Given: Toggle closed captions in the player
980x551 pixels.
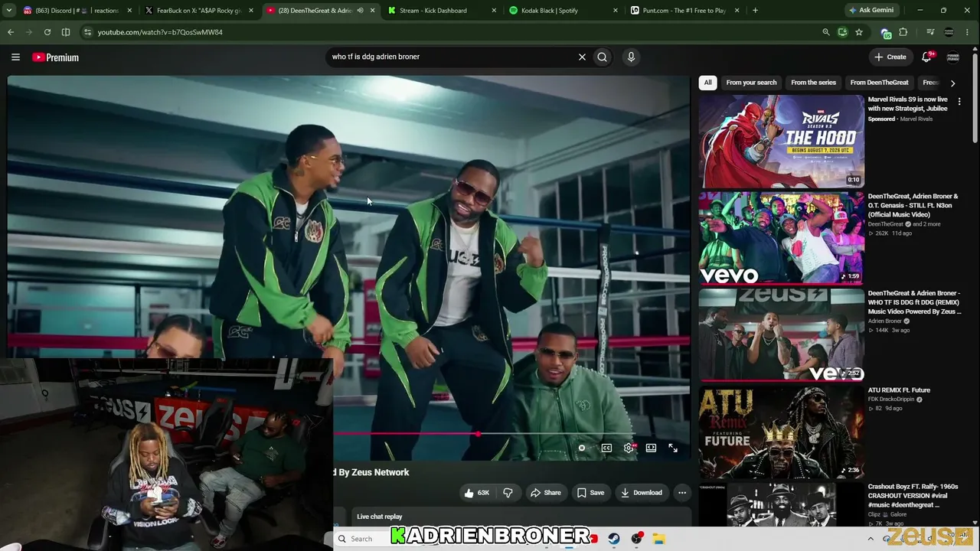Looking at the screenshot, I should click(606, 448).
